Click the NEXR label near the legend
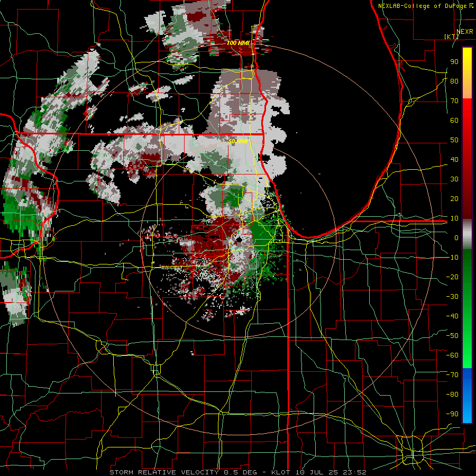The width and height of the screenshot is (476, 476). tap(464, 31)
